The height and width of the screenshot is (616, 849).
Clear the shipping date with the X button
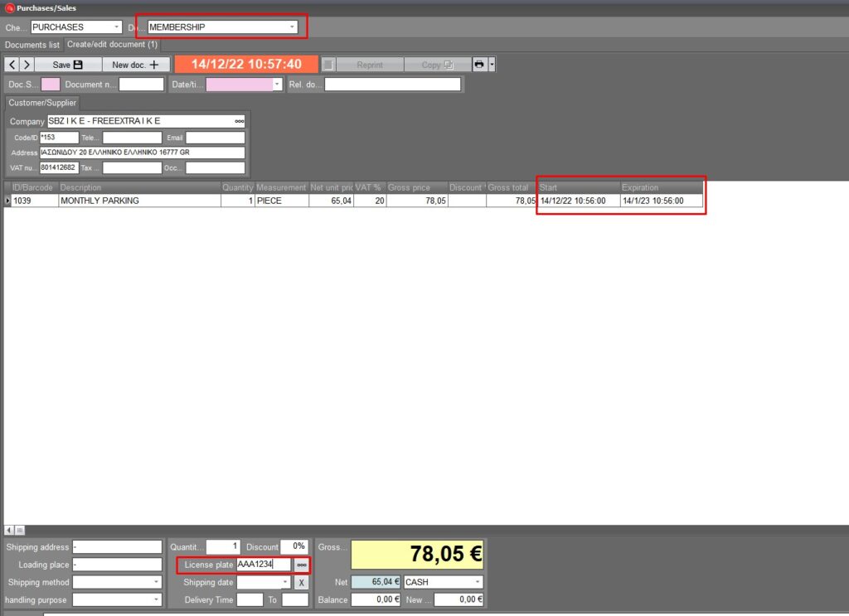pos(301,582)
